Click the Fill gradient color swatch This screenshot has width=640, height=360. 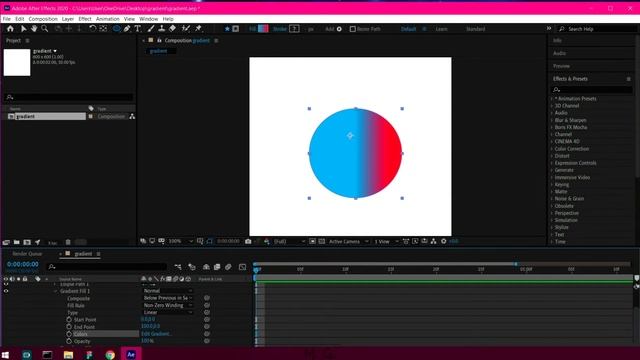(263, 29)
